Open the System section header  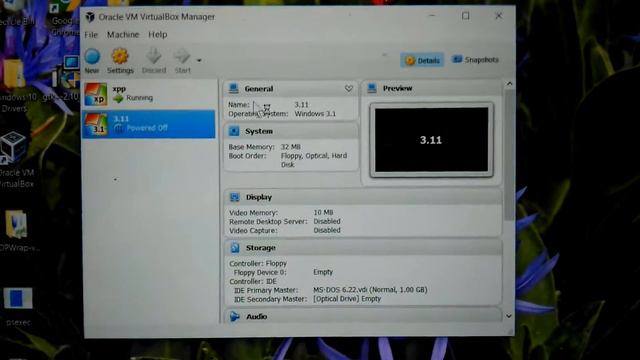tap(291, 131)
